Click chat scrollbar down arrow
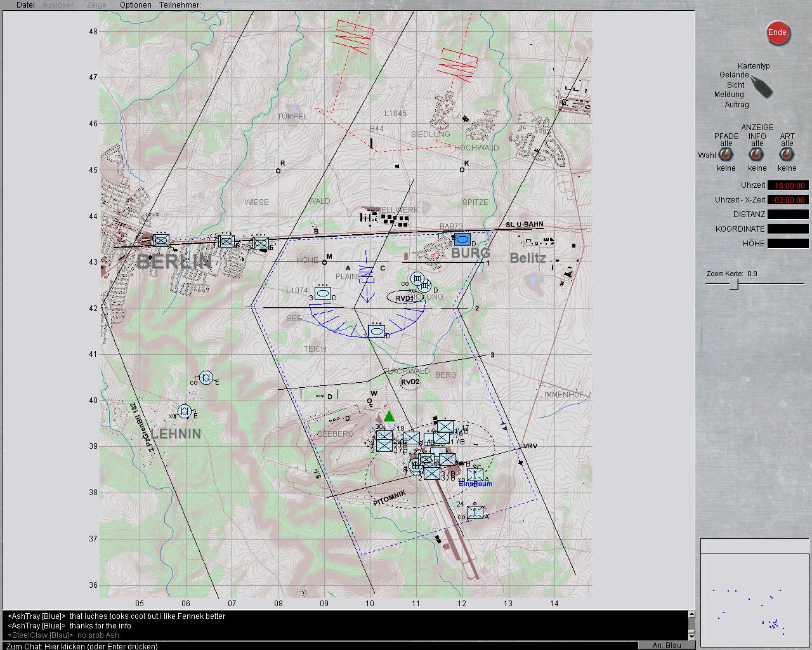 pos(691,636)
